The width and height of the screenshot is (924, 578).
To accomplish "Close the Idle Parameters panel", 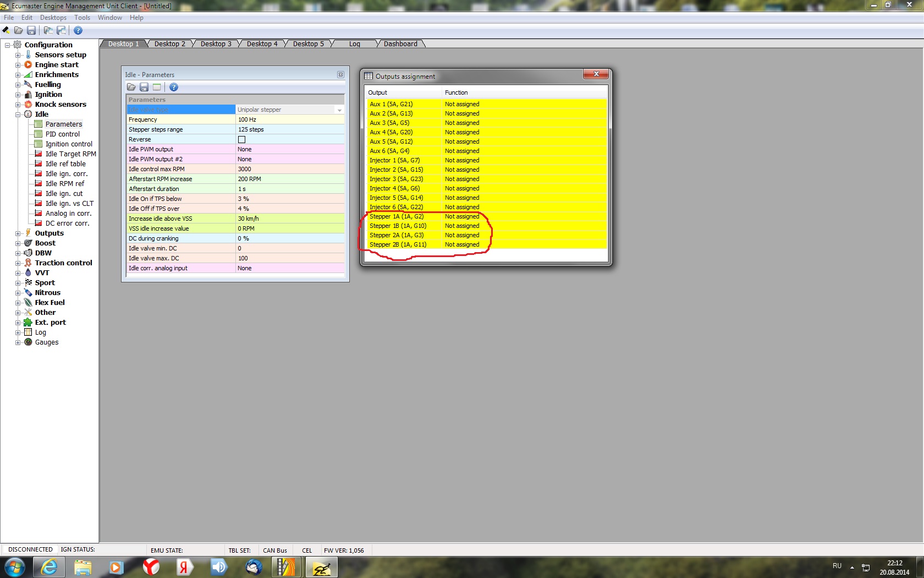I will [340, 75].
